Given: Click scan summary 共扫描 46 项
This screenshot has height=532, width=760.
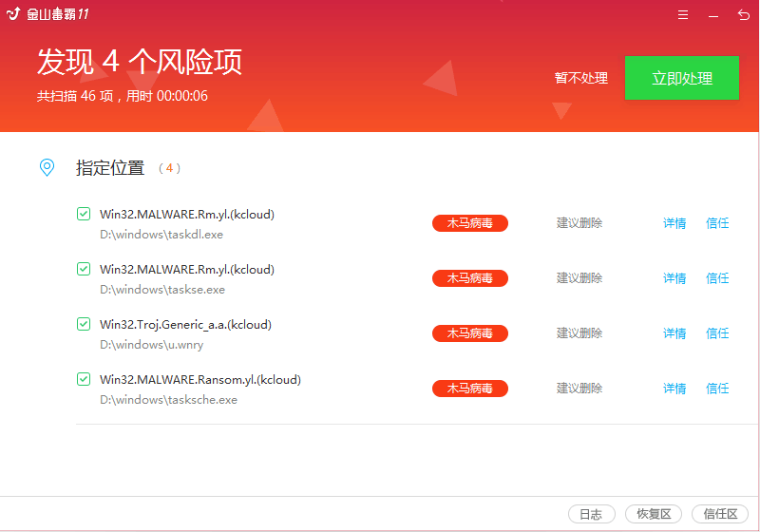Looking at the screenshot, I should click(75, 96).
